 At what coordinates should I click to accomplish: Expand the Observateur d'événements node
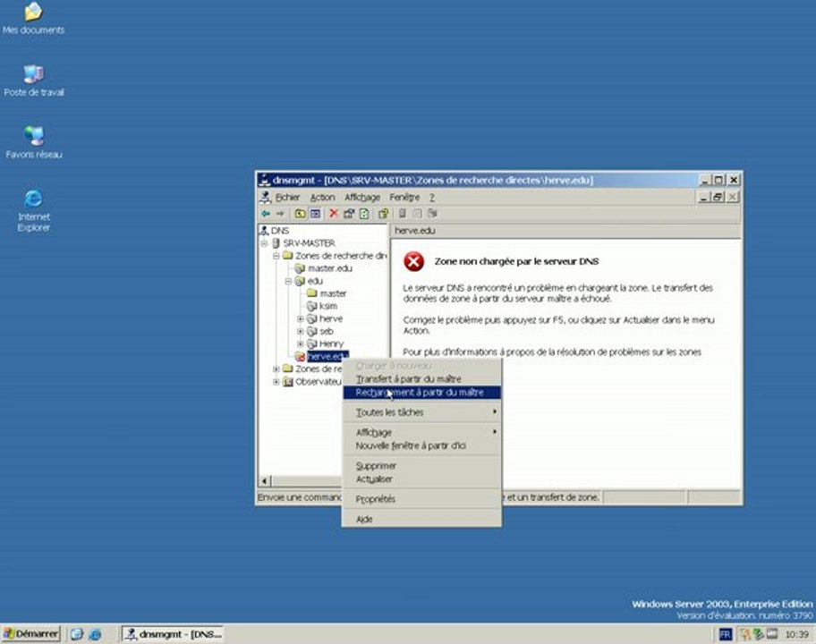point(276,382)
